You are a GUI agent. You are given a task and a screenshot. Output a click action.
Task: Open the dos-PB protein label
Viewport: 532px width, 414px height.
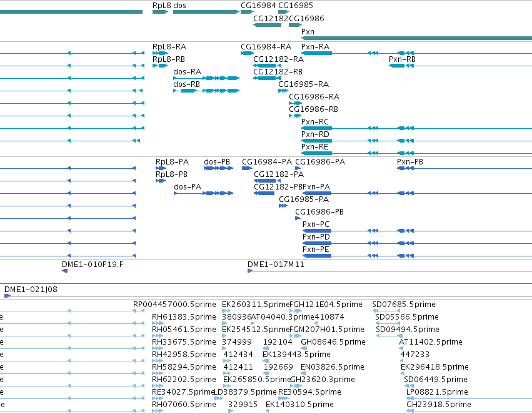[217, 162]
